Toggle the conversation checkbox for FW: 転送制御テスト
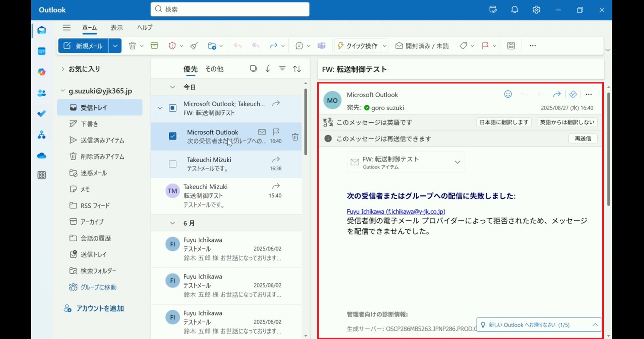Viewport: 644px width, 339px height. pos(173,108)
